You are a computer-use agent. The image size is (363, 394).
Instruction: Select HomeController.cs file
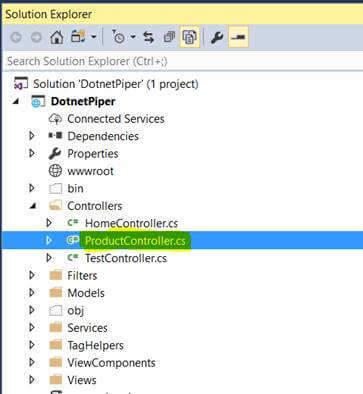tap(131, 223)
